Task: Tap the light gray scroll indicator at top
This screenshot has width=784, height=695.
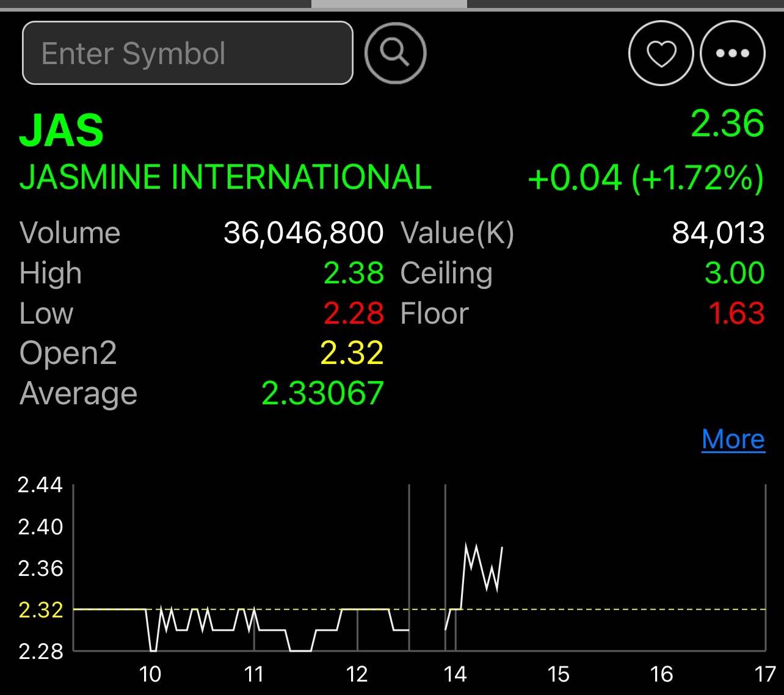Action: point(389,4)
